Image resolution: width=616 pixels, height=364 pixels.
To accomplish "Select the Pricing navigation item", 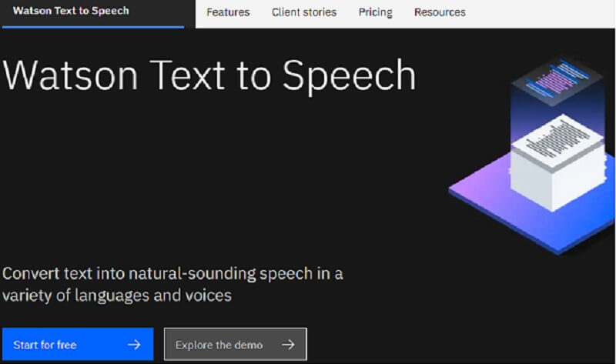I will point(375,12).
